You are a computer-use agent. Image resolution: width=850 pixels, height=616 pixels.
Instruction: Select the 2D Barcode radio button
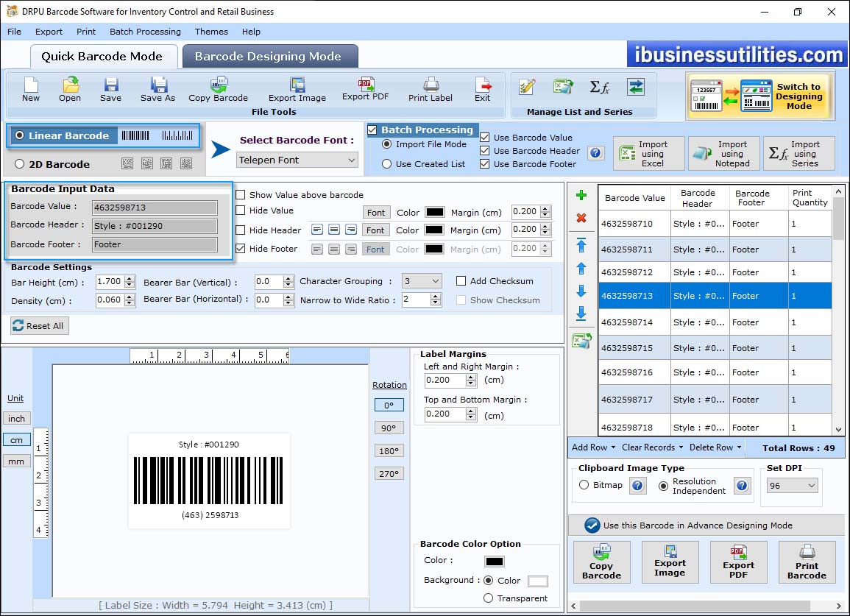pos(20,164)
